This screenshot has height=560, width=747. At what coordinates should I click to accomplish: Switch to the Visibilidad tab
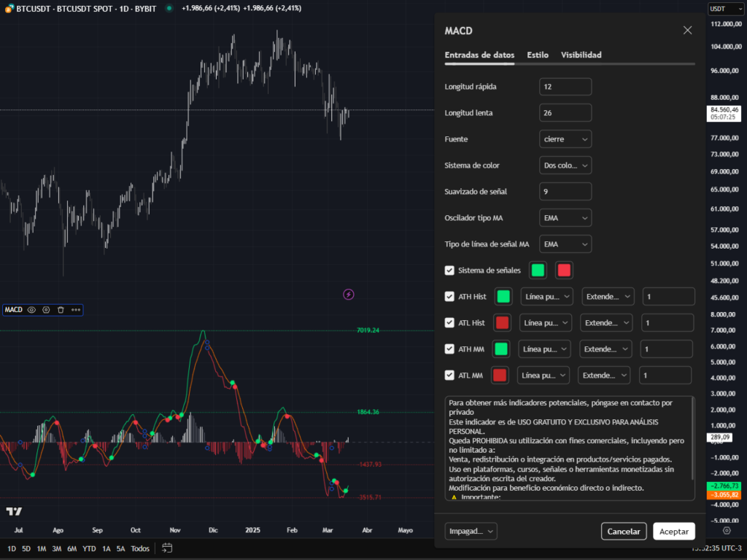pos(581,55)
